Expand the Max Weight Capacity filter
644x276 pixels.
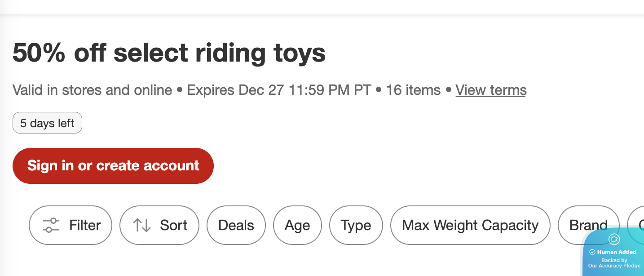coord(470,225)
